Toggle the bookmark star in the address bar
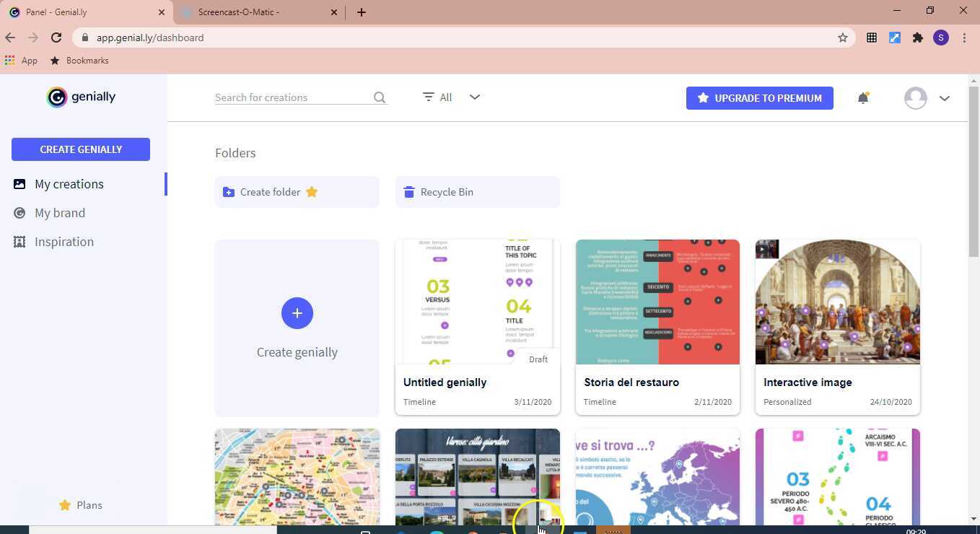Image resolution: width=980 pixels, height=534 pixels. pos(842,38)
